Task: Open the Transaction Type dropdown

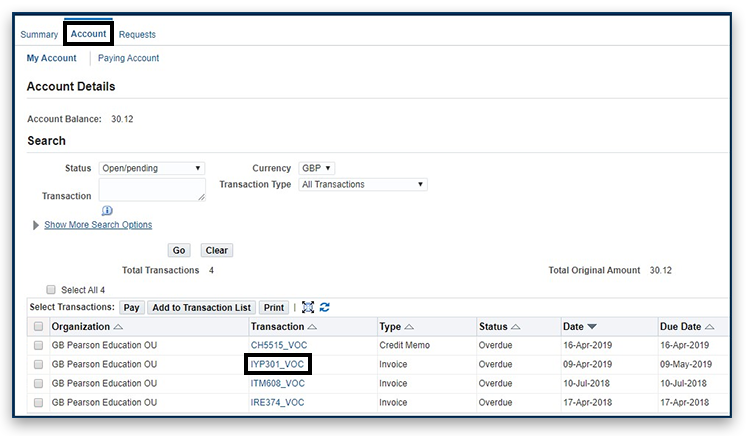Action: point(363,184)
